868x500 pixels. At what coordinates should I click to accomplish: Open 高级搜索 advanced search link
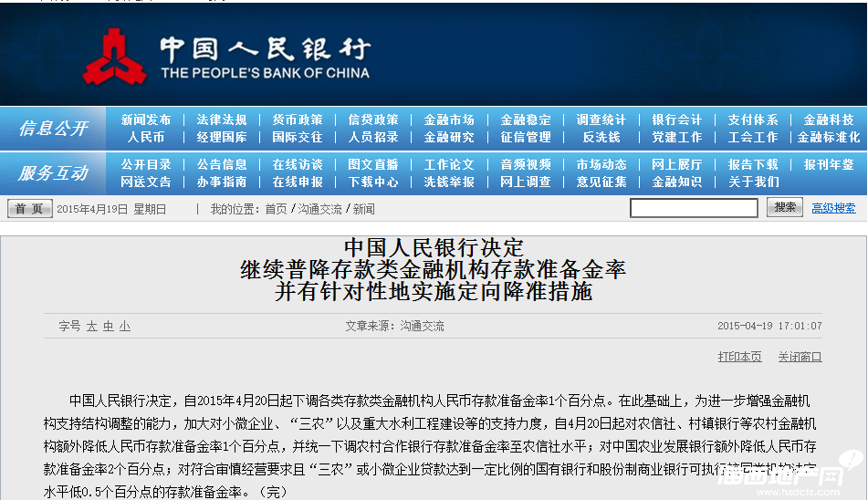tap(833, 209)
